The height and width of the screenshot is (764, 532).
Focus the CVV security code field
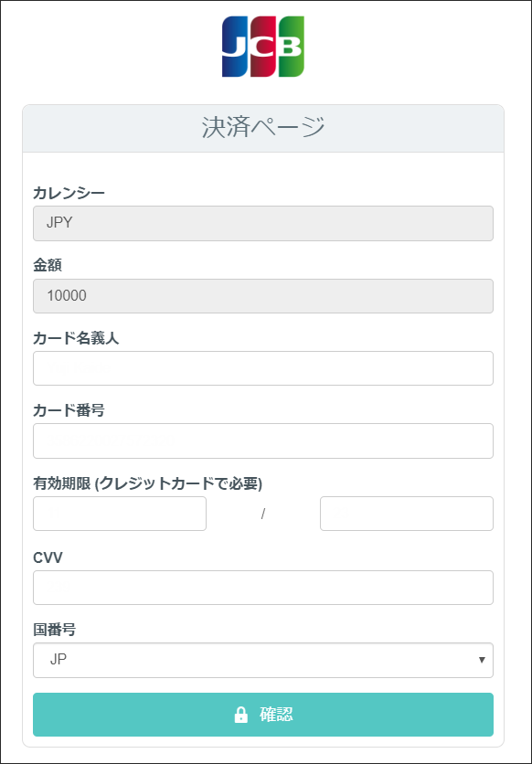[263, 588]
